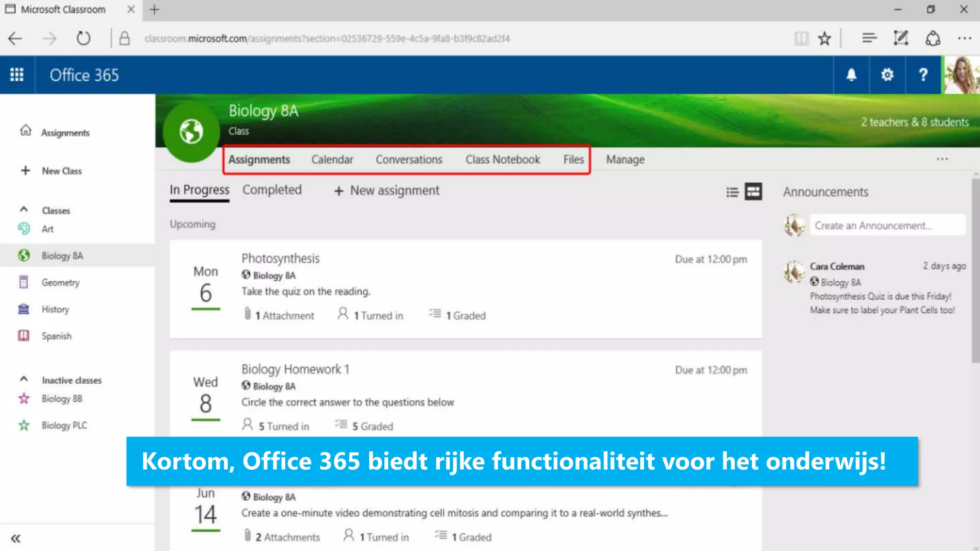Screen dimensions: 980x551
Task: Open the user profile photo
Action: tap(961, 75)
